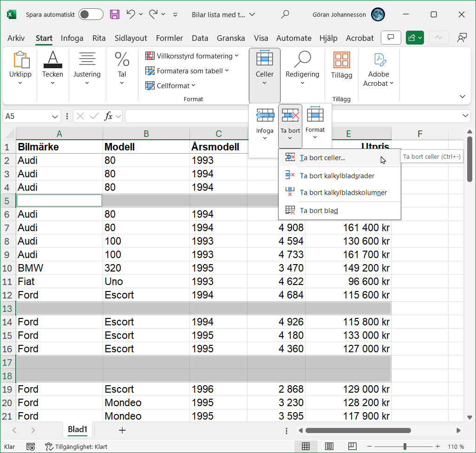Open the Infoga cells icon
476x453 pixels.
[265, 116]
